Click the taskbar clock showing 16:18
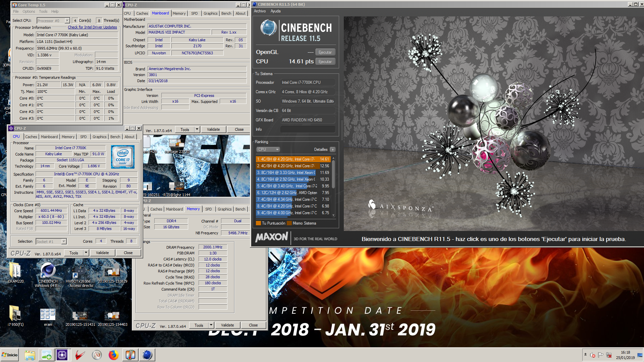The width and height of the screenshot is (644, 362). click(625, 355)
